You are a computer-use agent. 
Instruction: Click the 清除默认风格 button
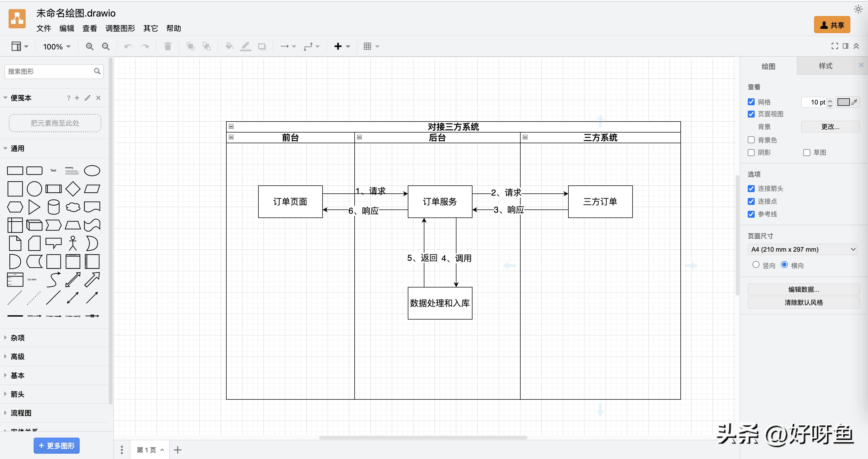pos(803,302)
